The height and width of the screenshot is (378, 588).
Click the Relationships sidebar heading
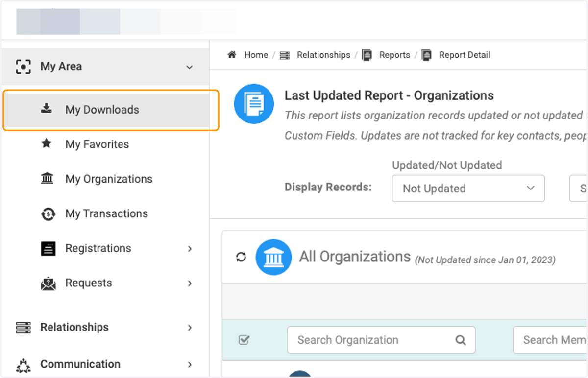click(74, 327)
